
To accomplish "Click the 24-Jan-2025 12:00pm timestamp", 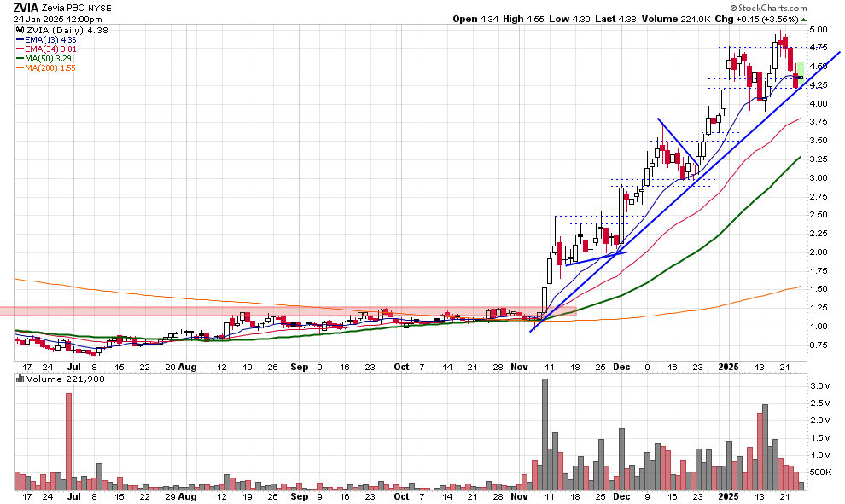I will (53, 19).
